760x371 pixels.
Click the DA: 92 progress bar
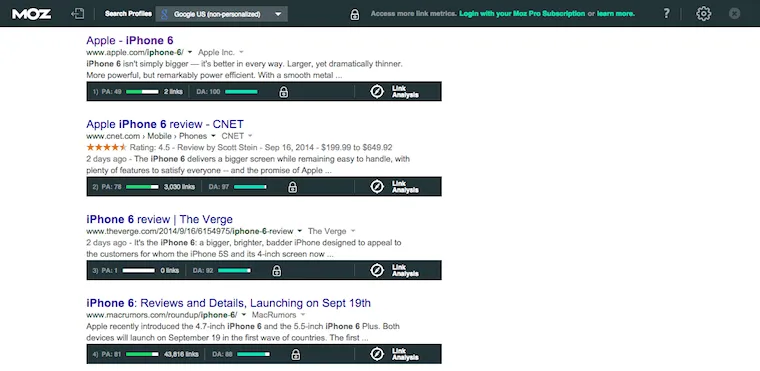234,271
